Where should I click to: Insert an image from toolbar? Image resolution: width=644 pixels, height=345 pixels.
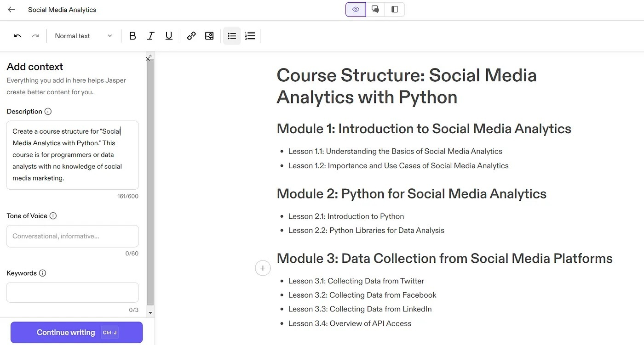tap(209, 36)
